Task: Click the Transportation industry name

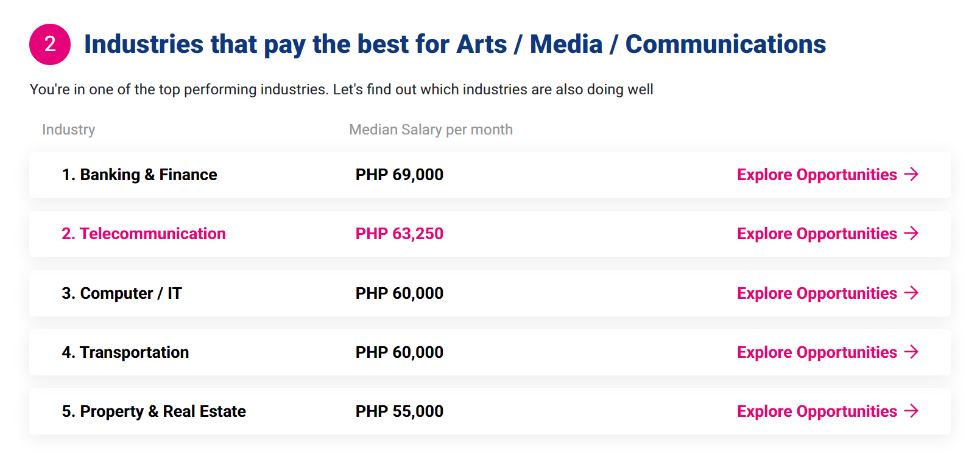Action: (125, 352)
